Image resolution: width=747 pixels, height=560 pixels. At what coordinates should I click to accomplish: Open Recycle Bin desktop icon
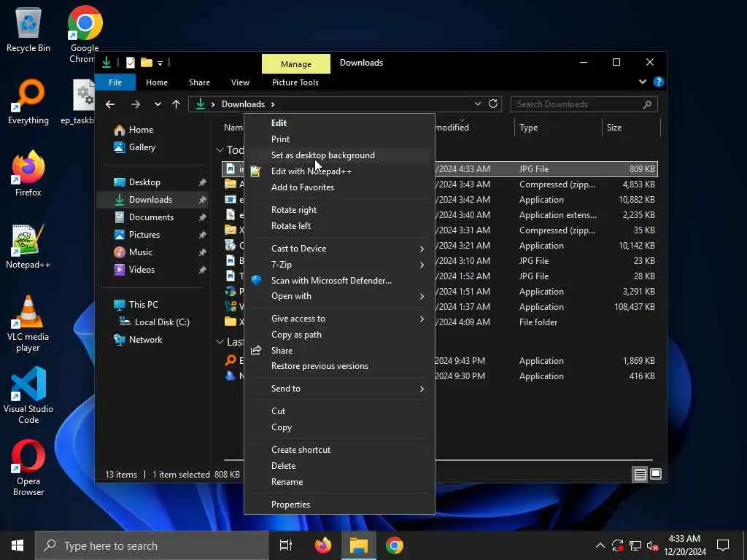pos(28,29)
